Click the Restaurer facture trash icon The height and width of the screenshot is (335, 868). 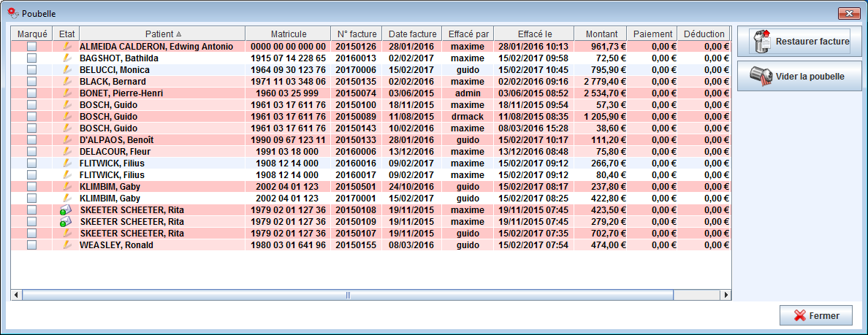coord(761,42)
